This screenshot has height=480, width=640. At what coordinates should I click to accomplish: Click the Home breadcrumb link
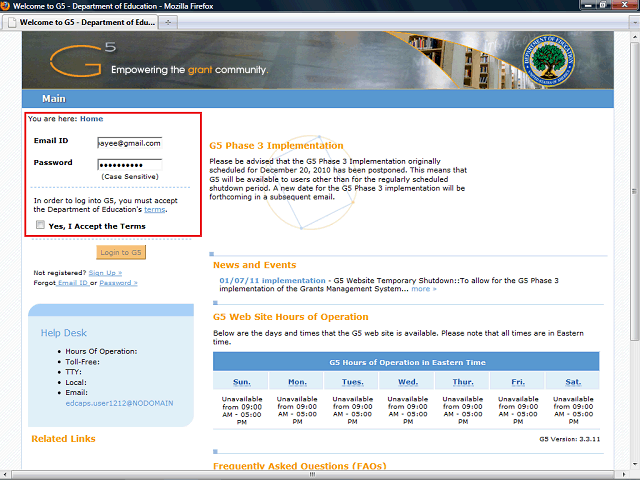pyautogui.click(x=91, y=119)
